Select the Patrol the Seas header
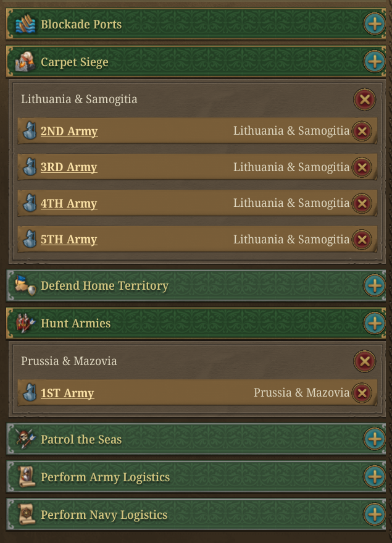The height and width of the screenshot is (543, 392). pyautogui.click(x=185, y=440)
